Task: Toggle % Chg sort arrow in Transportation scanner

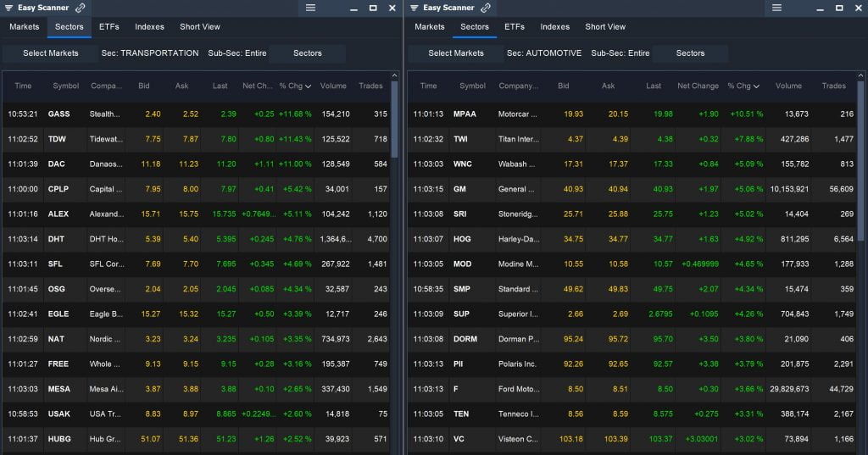Action: click(x=309, y=86)
